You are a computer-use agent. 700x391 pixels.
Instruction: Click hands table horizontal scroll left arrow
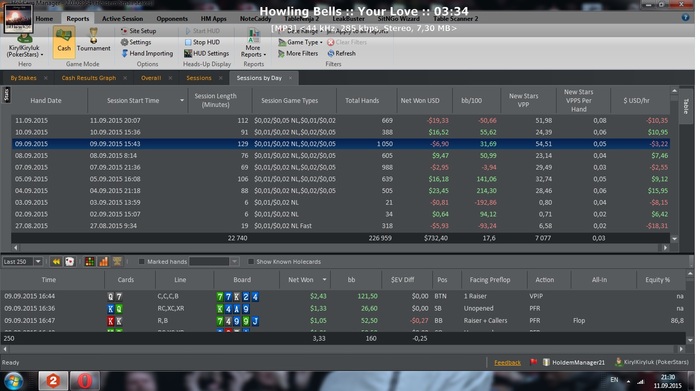tap(5, 349)
